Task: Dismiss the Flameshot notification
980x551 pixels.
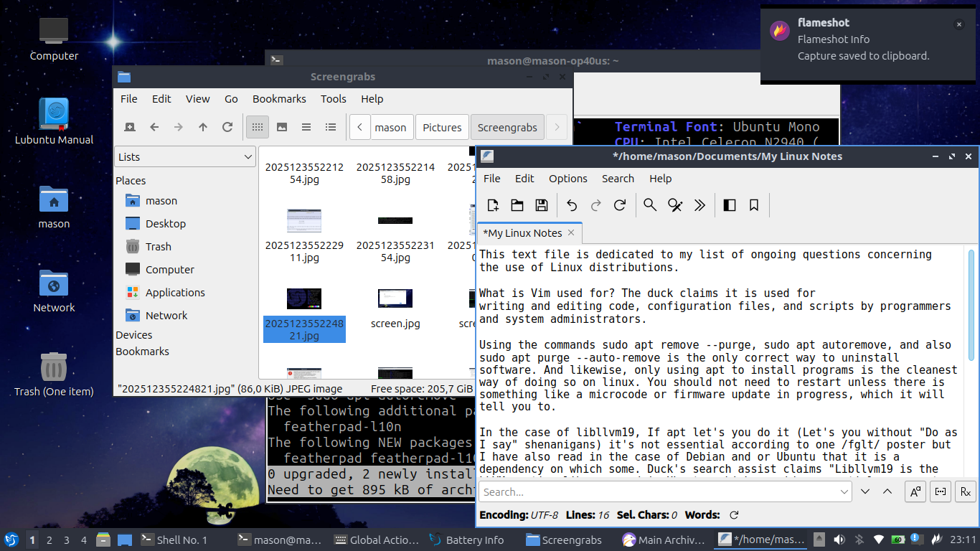Action: pyautogui.click(x=959, y=24)
